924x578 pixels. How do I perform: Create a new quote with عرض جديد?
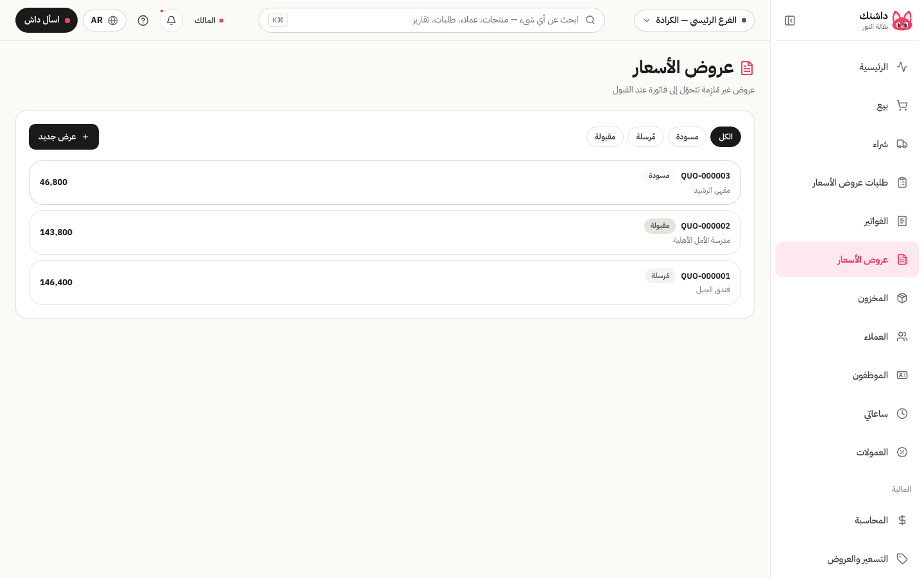[64, 137]
